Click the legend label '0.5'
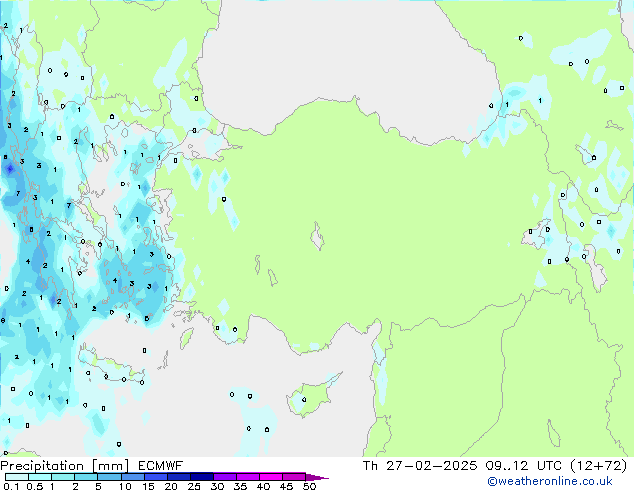This screenshot has width=634, height=490. [35, 486]
